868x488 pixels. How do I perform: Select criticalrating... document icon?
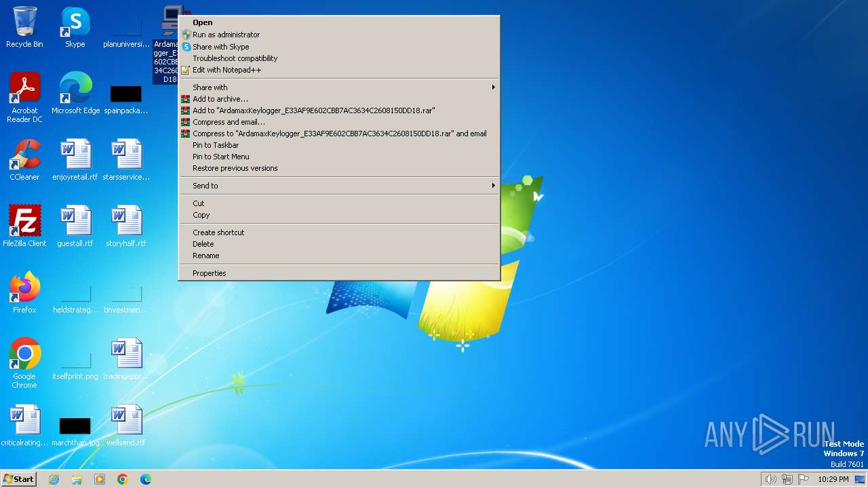(x=24, y=426)
